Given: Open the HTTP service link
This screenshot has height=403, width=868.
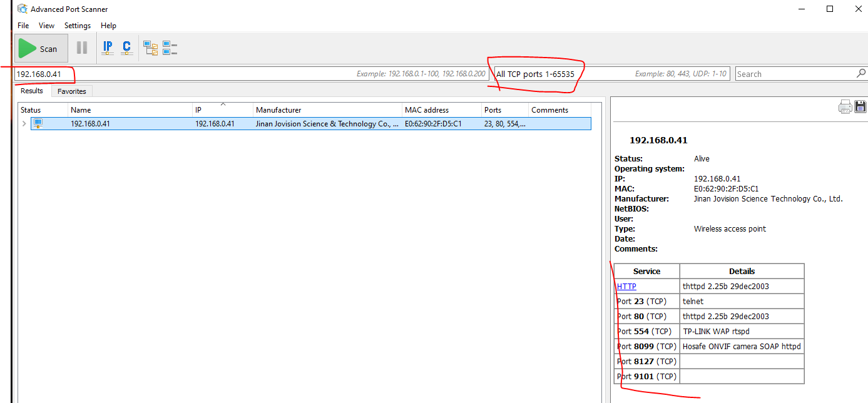Looking at the screenshot, I should pyautogui.click(x=626, y=287).
